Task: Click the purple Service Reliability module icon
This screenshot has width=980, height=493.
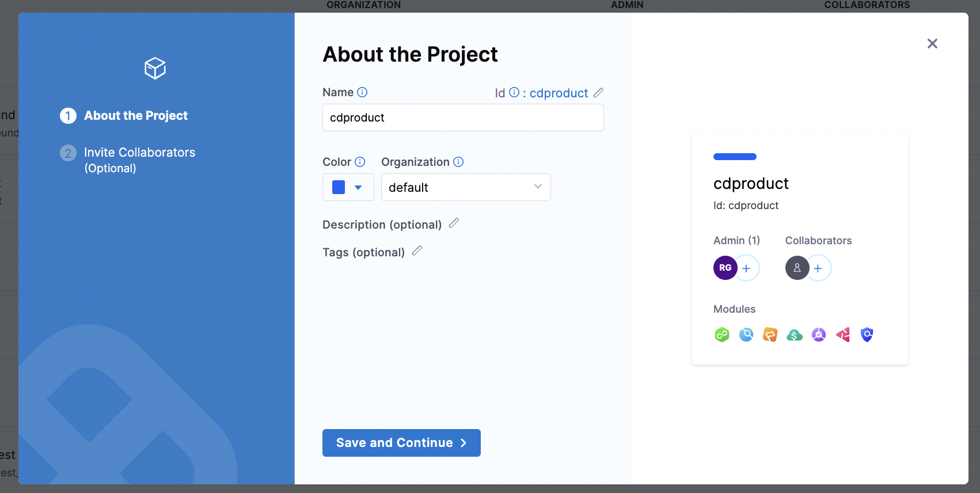Action: [x=819, y=335]
